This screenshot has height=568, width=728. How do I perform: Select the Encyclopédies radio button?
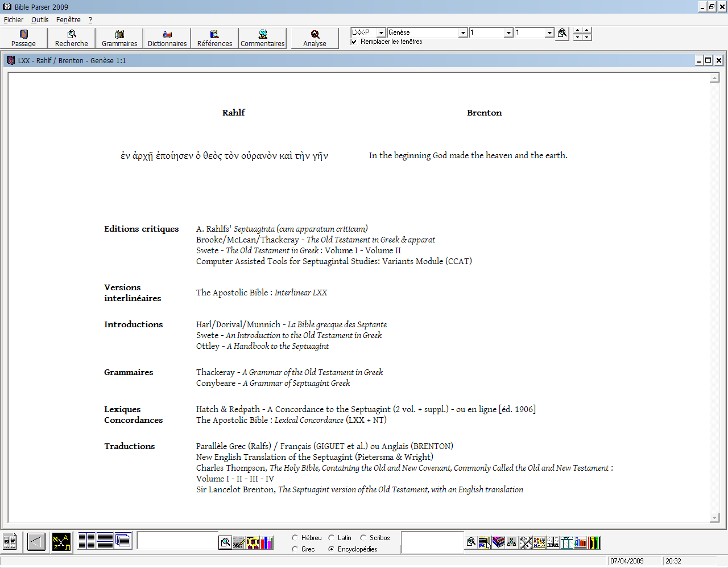pyautogui.click(x=332, y=549)
